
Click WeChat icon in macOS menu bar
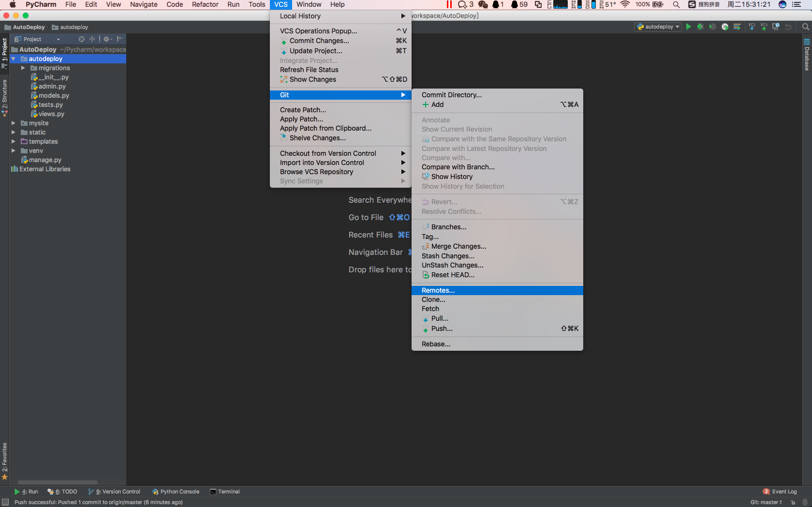coord(483,4)
